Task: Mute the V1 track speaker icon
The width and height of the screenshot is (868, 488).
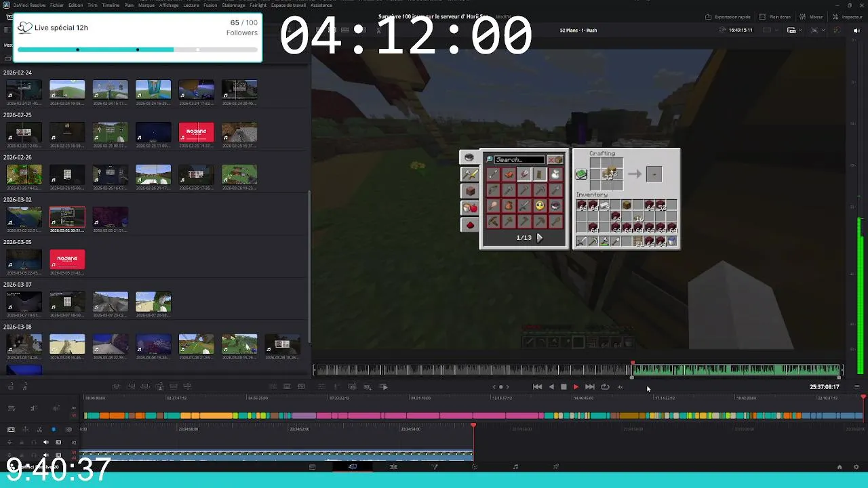Action: click(46, 455)
